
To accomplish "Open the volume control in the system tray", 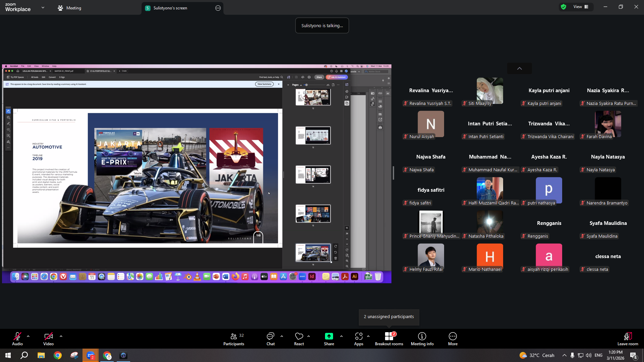I will tap(589, 355).
